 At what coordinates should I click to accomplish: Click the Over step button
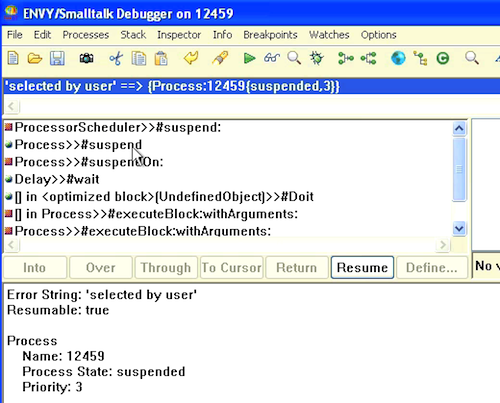click(100, 267)
